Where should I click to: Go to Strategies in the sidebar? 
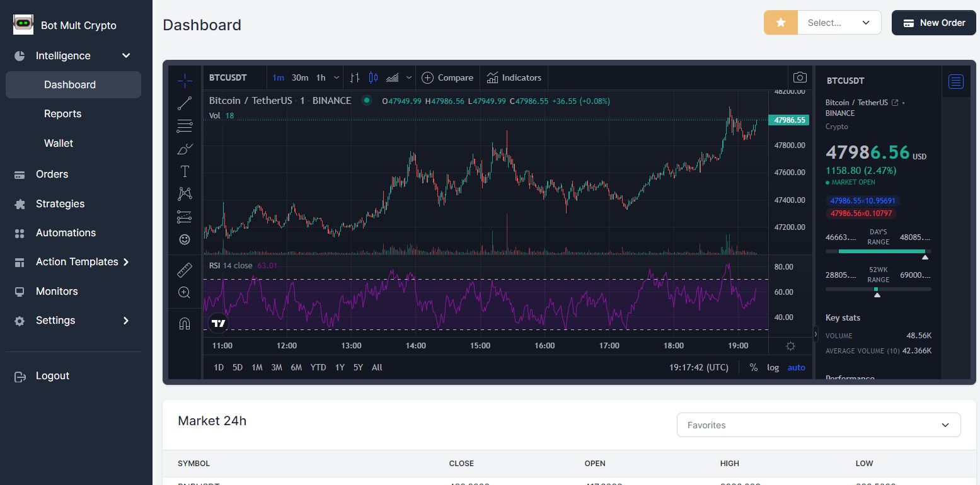[x=60, y=204]
